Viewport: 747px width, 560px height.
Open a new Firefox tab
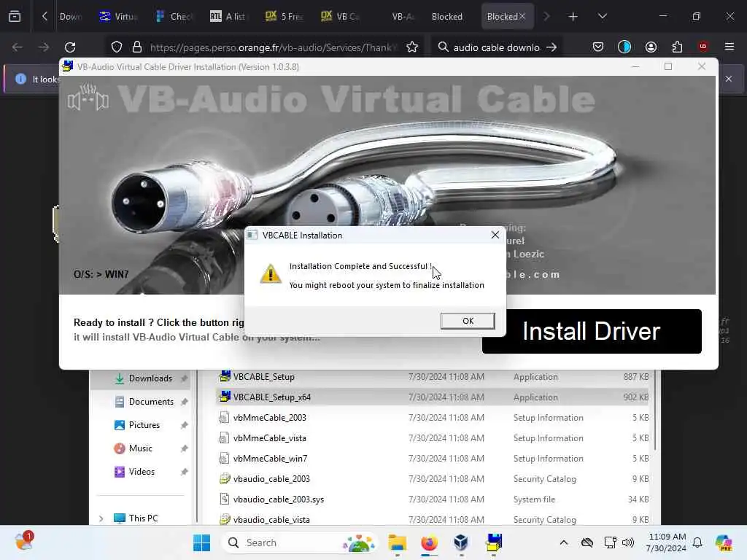tap(573, 17)
